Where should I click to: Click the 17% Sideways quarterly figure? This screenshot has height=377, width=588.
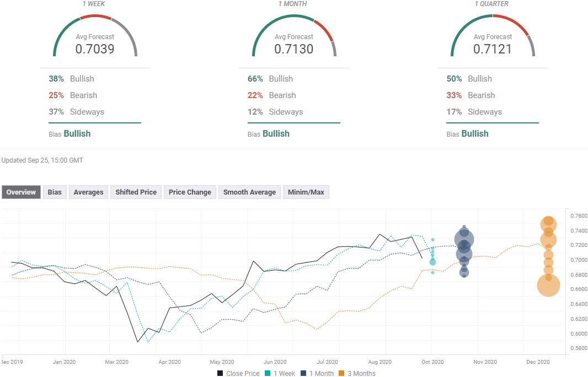[474, 112]
